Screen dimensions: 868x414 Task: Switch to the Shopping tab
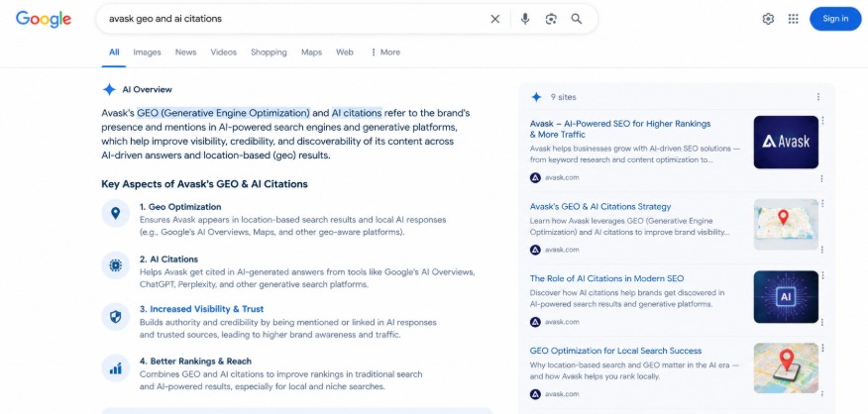[x=269, y=52]
